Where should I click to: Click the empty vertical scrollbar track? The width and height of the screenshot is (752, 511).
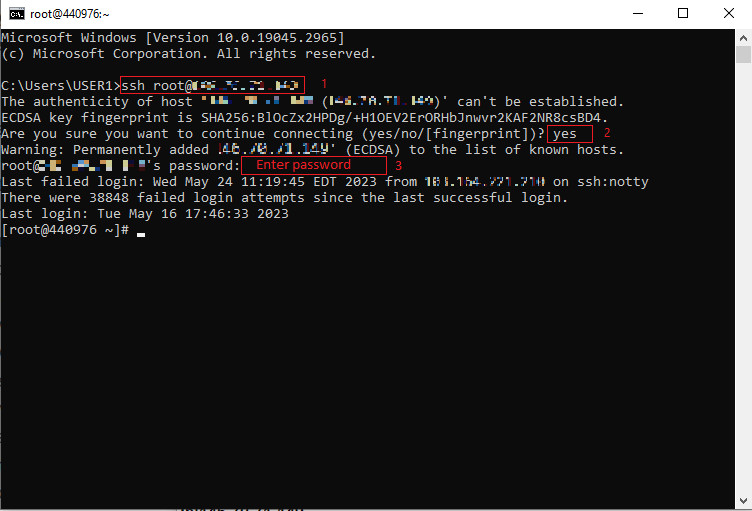tap(743, 278)
